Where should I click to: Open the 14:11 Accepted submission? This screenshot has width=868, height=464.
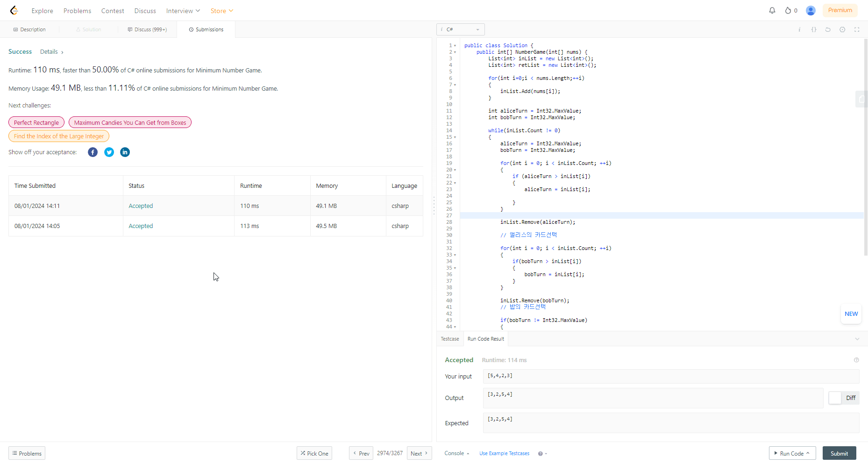(x=141, y=206)
